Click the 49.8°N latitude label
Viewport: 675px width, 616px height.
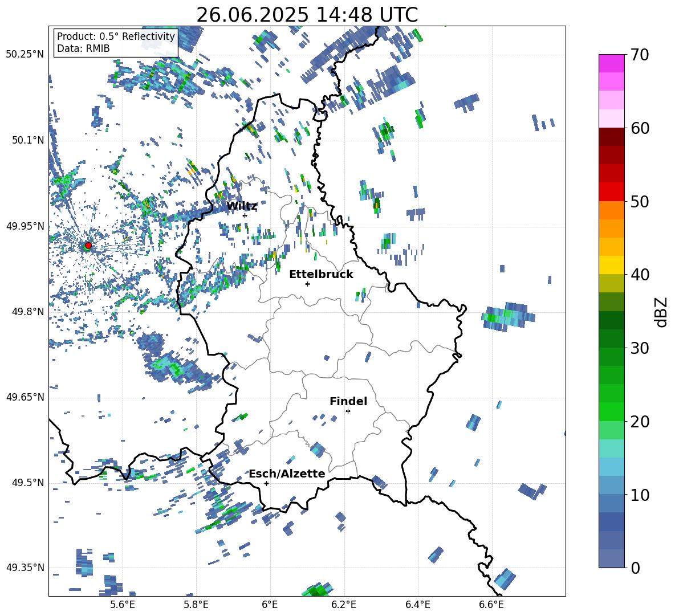pyautogui.click(x=27, y=311)
